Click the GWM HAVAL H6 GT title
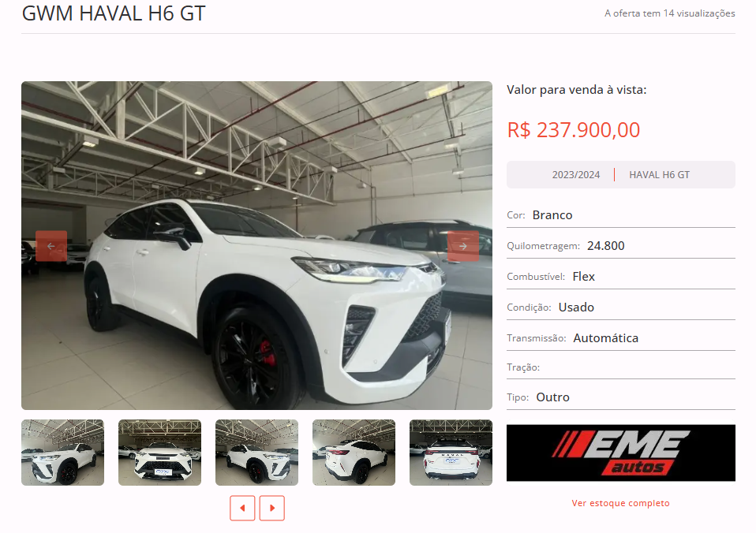Screen dimensions: 756x533 click(114, 13)
